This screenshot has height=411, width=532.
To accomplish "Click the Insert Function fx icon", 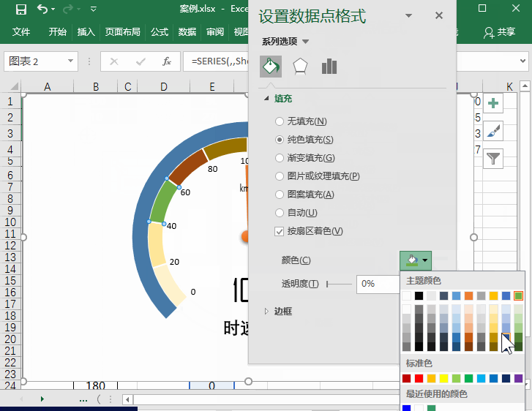I will 166,61.
